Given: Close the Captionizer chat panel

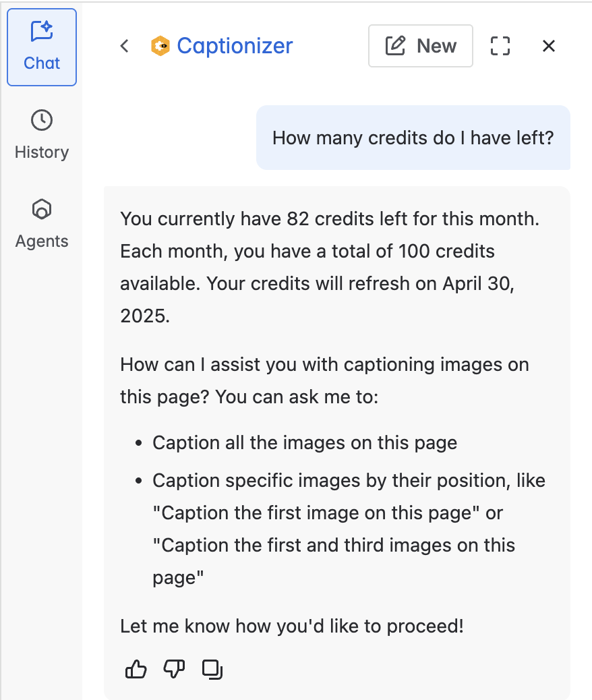Looking at the screenshot, I should 549,46.
